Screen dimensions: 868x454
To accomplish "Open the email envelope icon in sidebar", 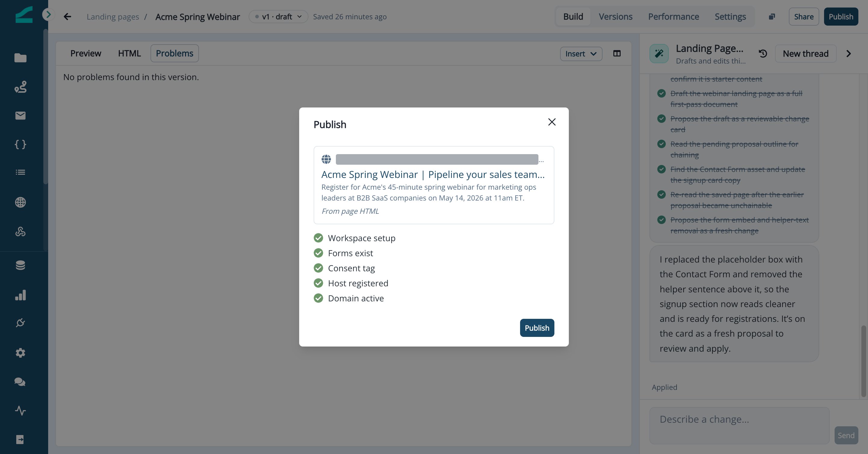I will [x=20, y=116].
